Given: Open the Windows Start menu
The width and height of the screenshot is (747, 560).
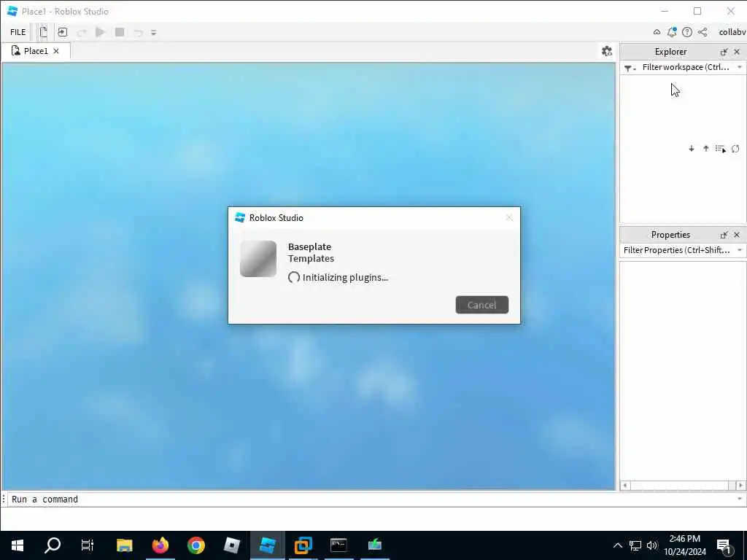Looking at the screenshot, I should coord(18,545).
